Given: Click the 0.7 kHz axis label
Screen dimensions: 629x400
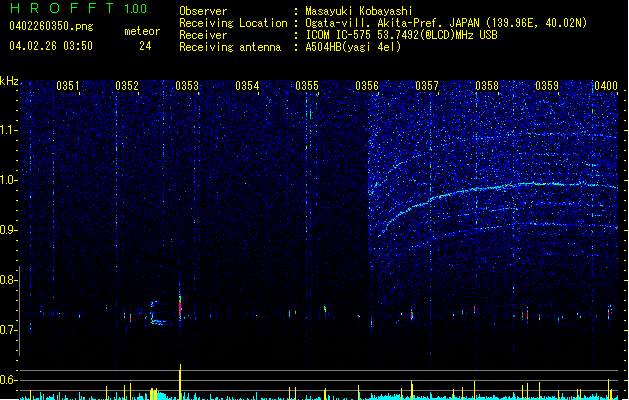Looking at the screenshot, I should (x=9, y=330).
